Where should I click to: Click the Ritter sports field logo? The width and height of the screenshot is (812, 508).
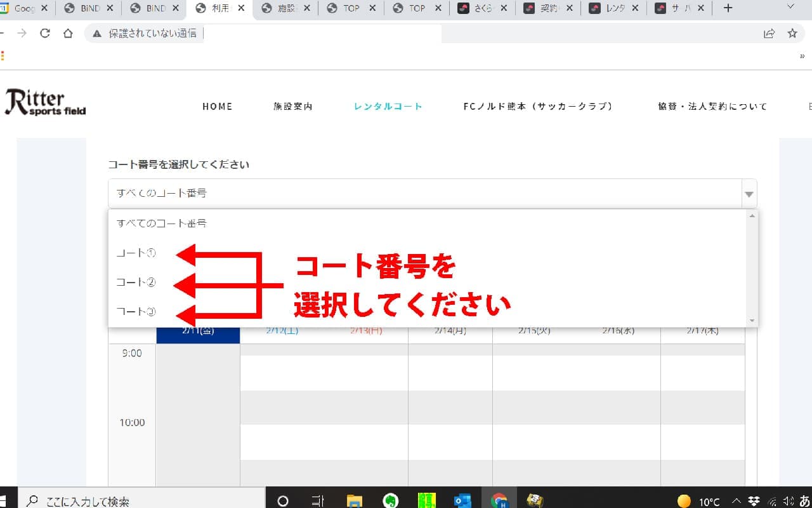[x=45, y=103]
